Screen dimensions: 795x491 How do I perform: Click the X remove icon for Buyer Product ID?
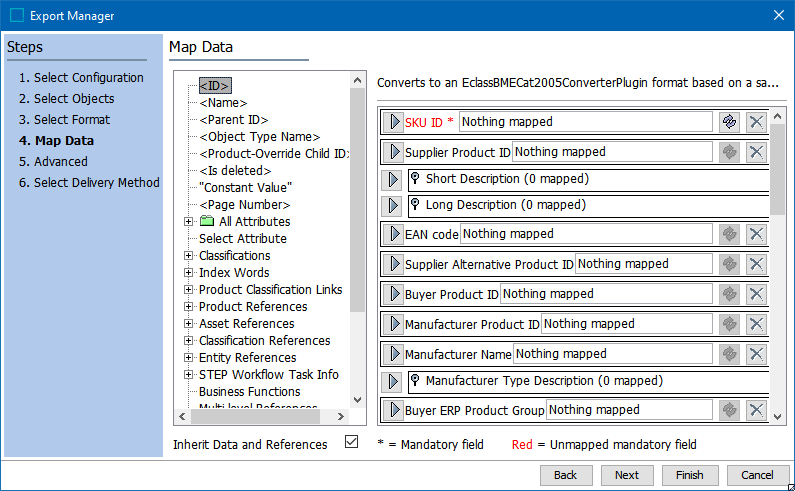click(756, 294)
